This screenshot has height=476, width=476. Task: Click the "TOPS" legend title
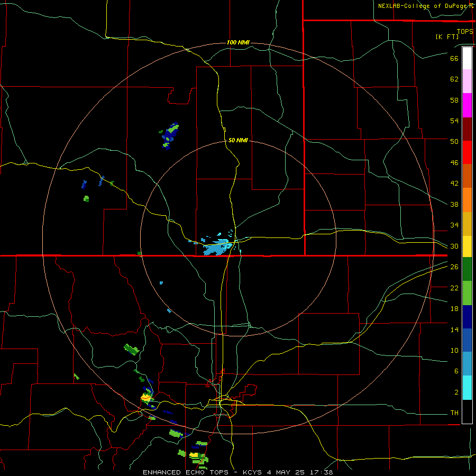coord(465,31)
